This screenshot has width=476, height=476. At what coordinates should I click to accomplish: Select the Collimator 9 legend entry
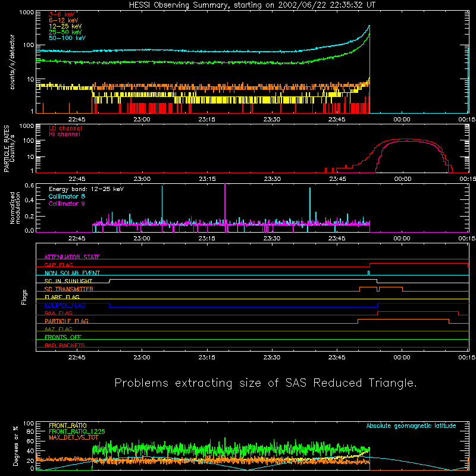click(x=67, y=203)
